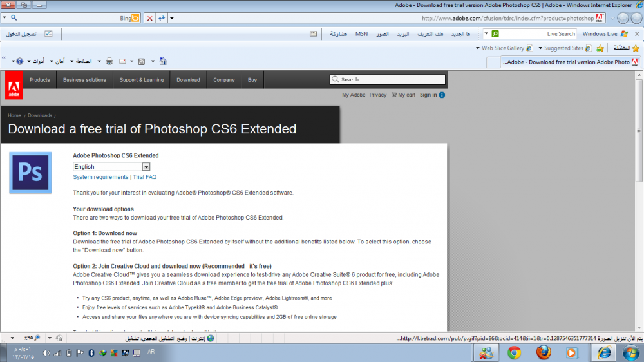Screen dimensions: 644x362
Task: Click the volume speaker tray icon
Action: click(46, 353)
